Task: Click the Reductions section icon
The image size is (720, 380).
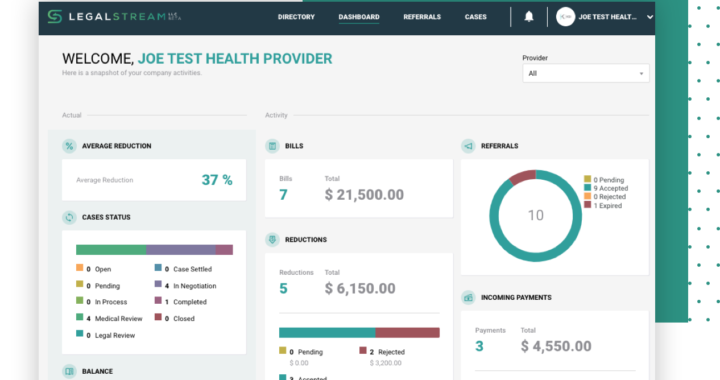Action: pos(272,240)
